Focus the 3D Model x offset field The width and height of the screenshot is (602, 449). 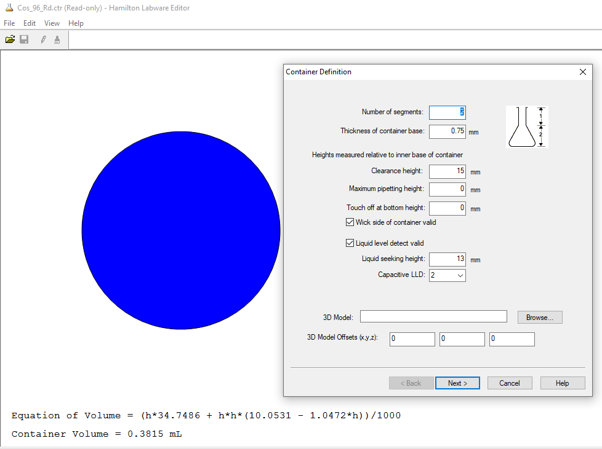412,339
